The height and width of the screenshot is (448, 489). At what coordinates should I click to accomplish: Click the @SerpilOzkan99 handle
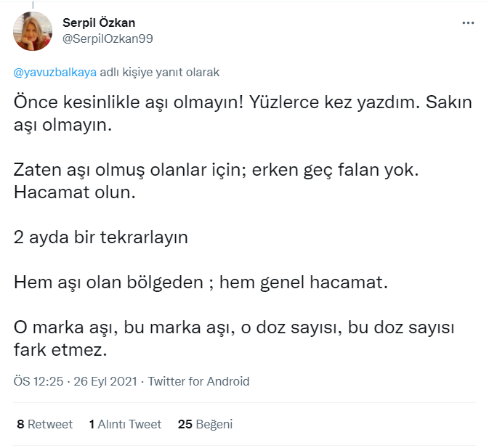point(108,38)
